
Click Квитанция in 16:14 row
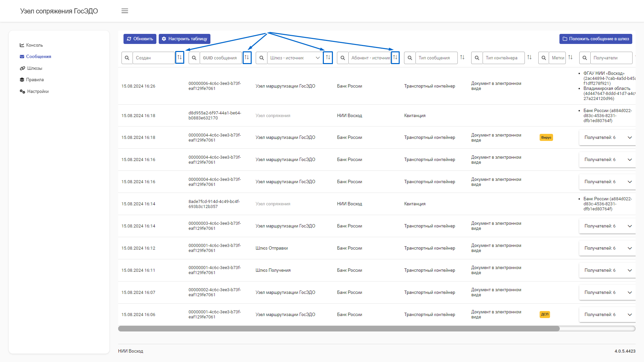tap(414, 204)
